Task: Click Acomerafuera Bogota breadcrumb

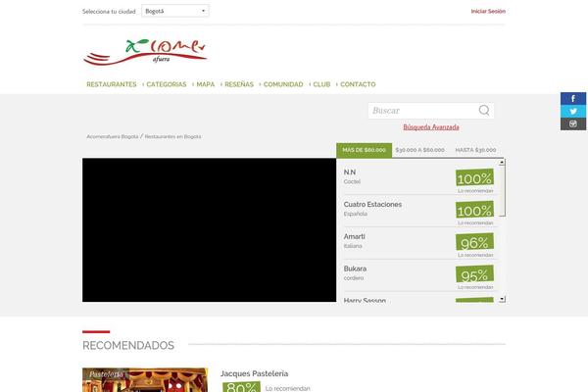Action: click(113, 136)
